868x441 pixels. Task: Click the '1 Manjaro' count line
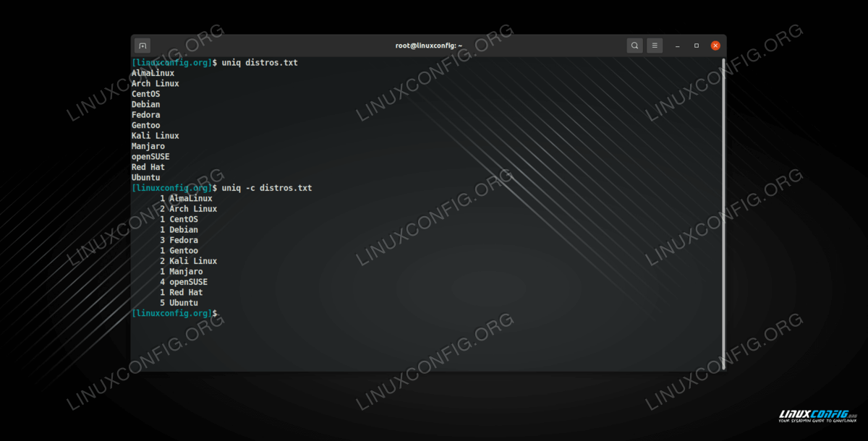coord(181,271)
